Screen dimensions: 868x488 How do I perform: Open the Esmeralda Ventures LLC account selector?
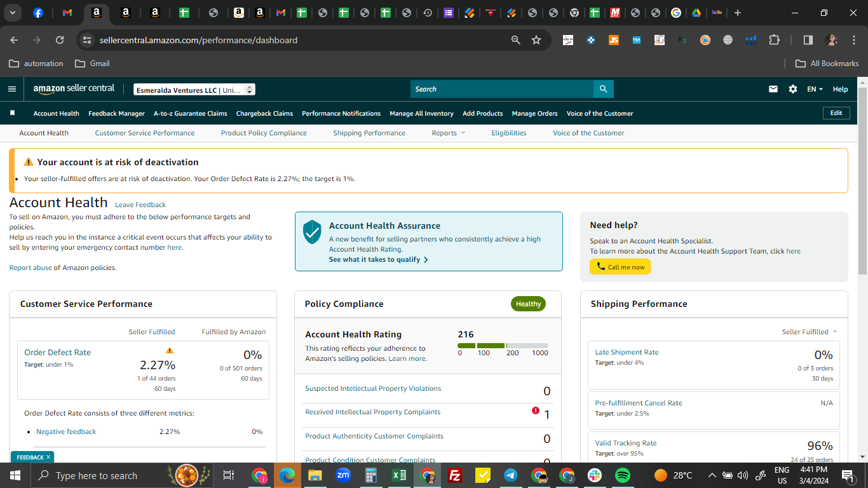pyautogui.click(x=194, y=90)
